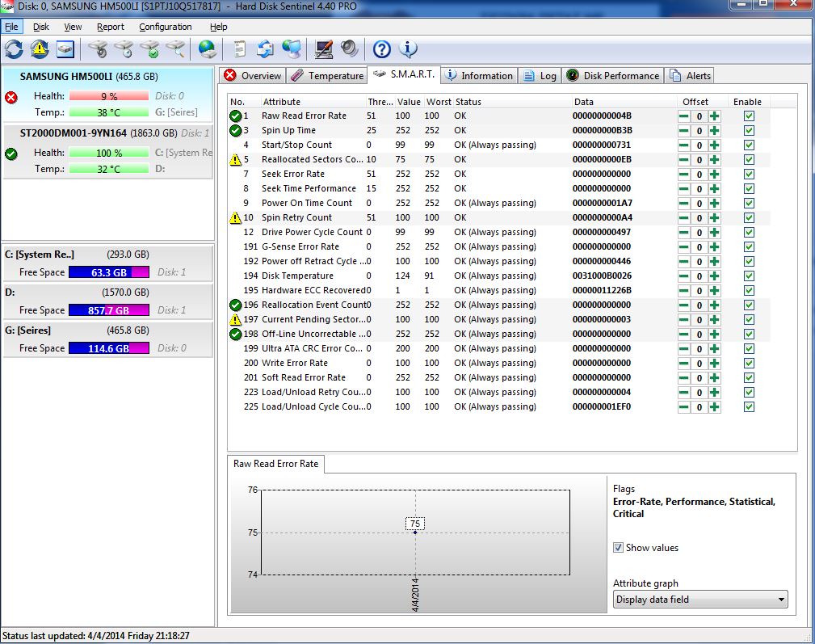The width and height of the screenshot is (815, 644).
Task: Click the Raw Read Error Rate graph tab
Action: [275, 464]
